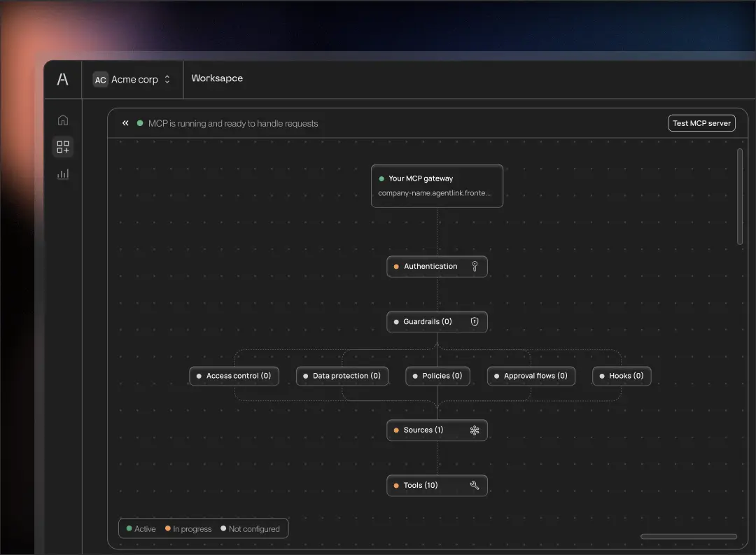Select the Data protection (0) node
Screen dimensions: 756x555
click(342, 376)
